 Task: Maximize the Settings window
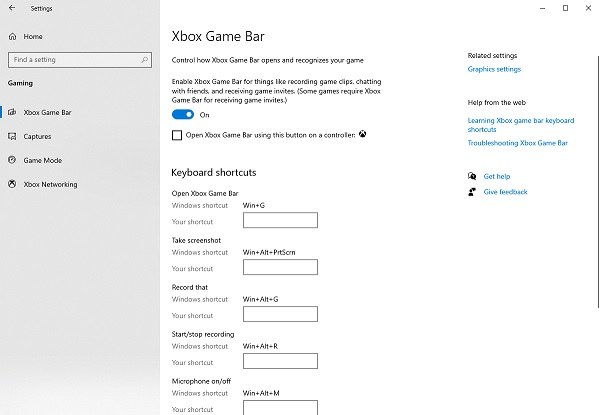(565, 8)
